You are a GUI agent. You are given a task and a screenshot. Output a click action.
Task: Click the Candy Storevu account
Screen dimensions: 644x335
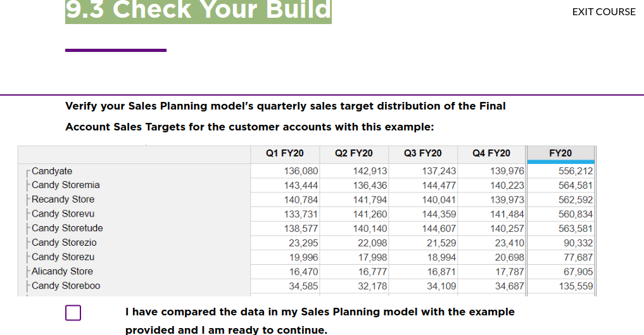click(63, 213)
